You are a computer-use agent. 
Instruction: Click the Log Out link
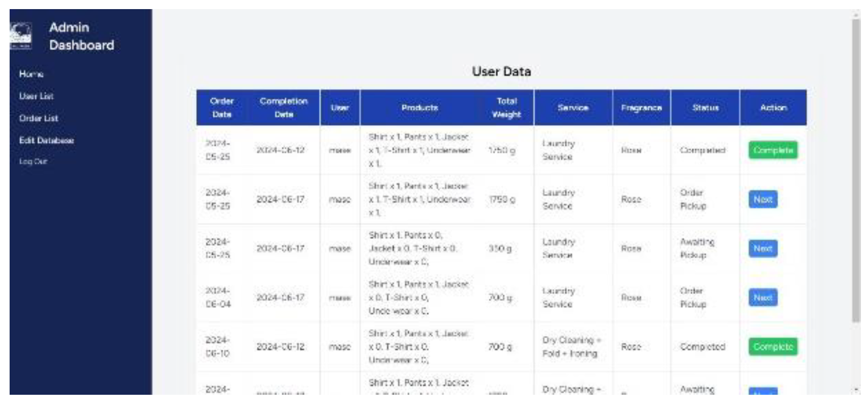[33, 161]
